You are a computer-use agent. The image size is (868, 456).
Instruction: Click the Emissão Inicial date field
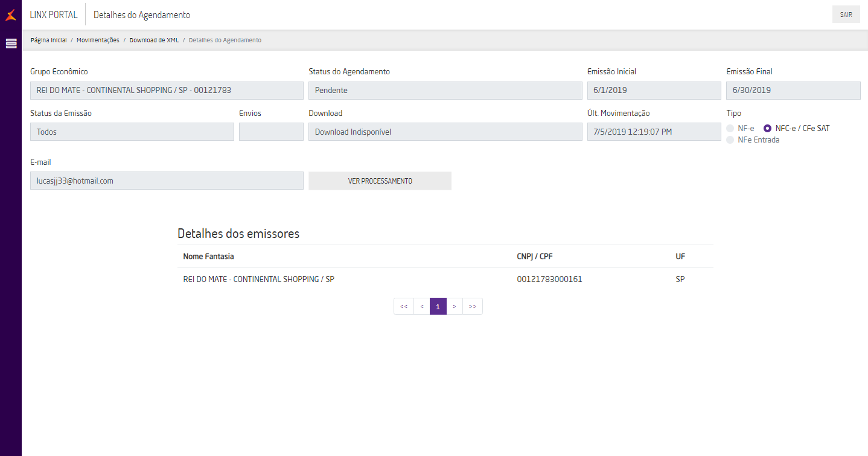tap(654, 91)
